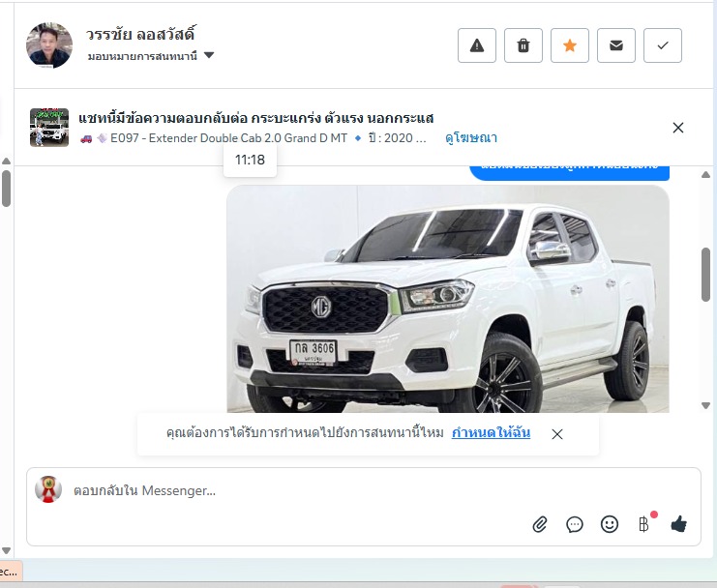
Task: Close the ad reply banner
Action: (x=678, y=128)
